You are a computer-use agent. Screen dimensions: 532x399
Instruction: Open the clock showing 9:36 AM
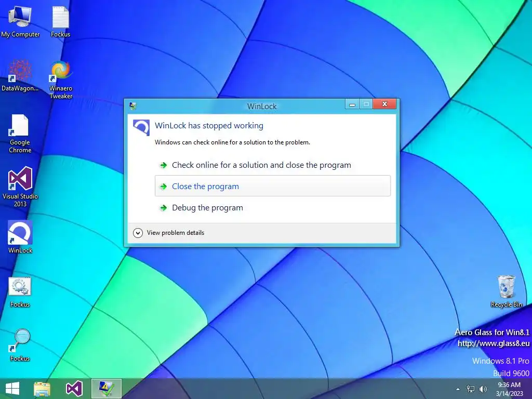[x=509, y=389]
